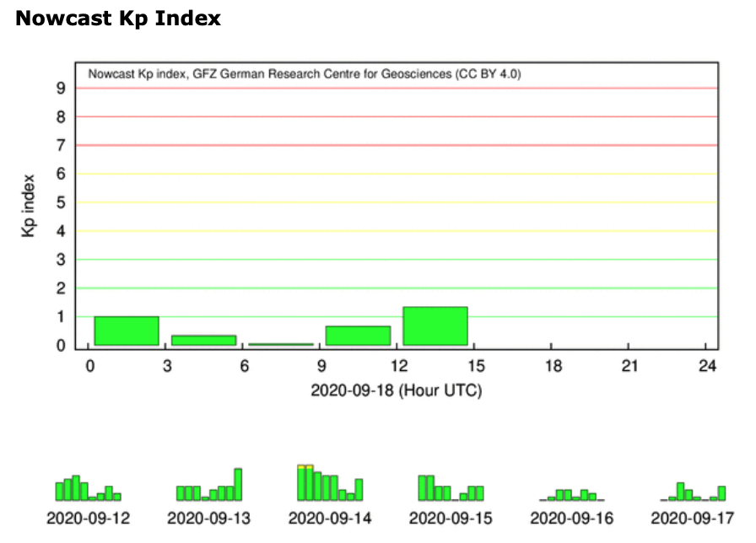Select the flat bar between hours 6 and 9

click(281, 344)
